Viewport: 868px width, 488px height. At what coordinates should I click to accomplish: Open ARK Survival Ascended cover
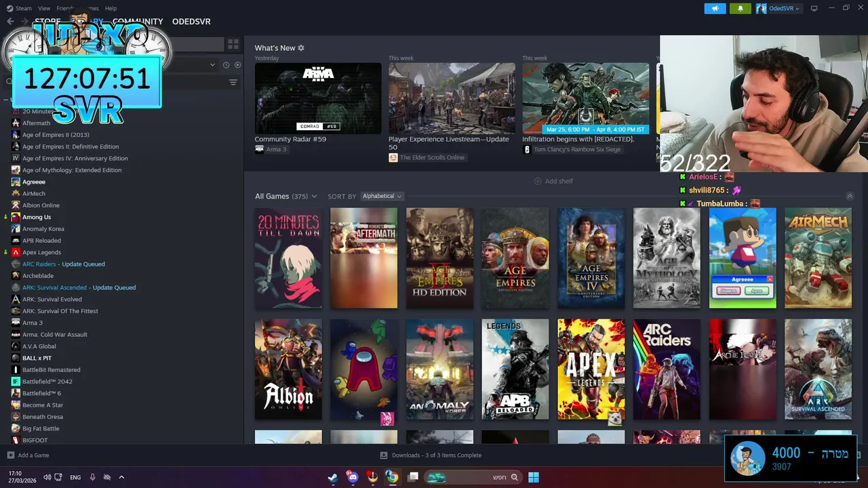(818, 369)
